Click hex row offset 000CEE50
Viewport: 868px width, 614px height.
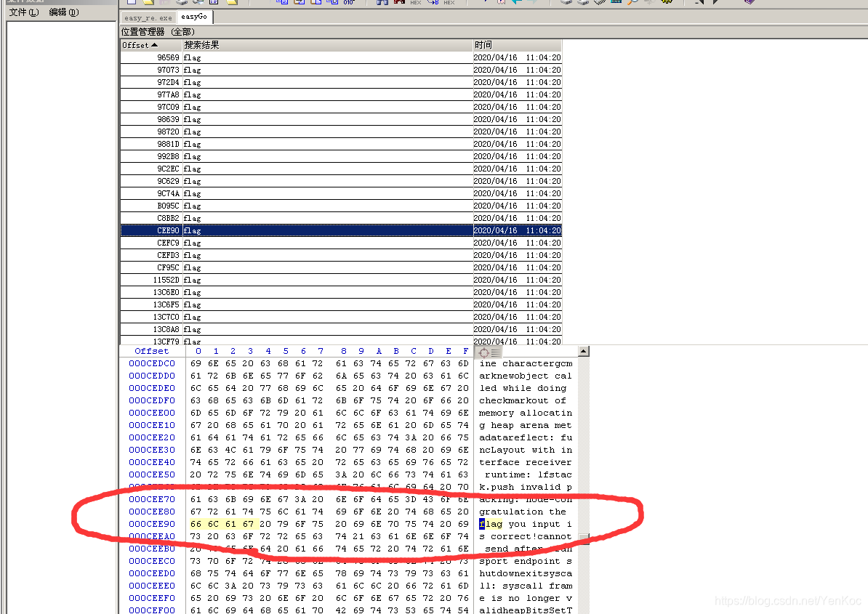152,474
